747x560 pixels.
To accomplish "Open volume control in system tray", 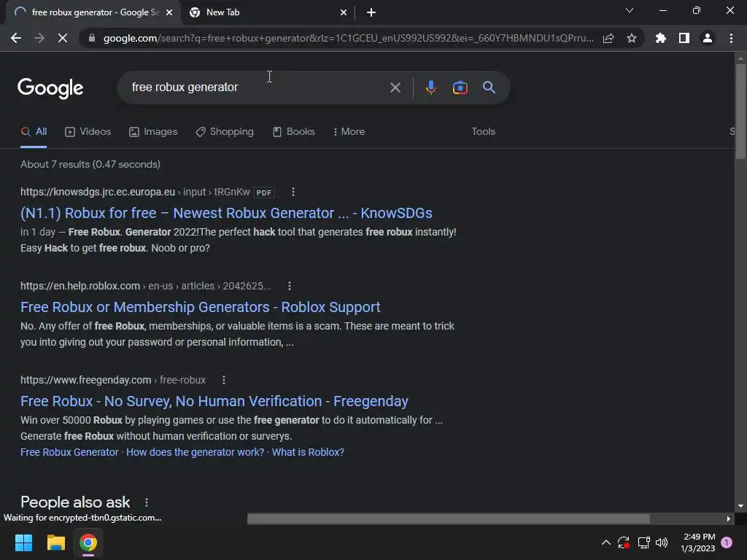I will click(x=662, y=542).
